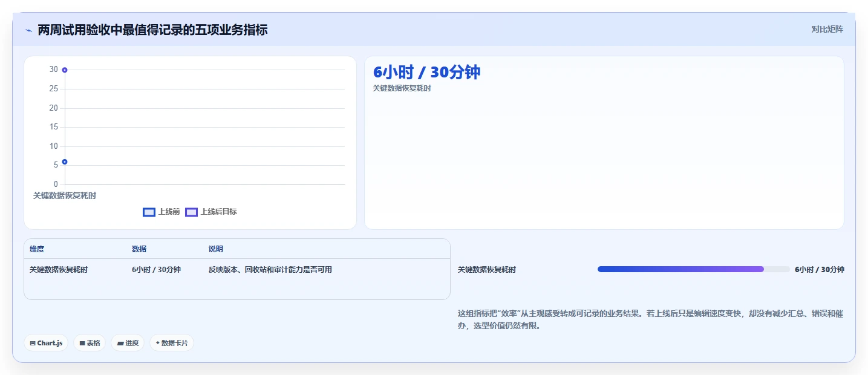Click the 数据 column header
This screenshot has height=375, width=868.
(x=139, y=249)
